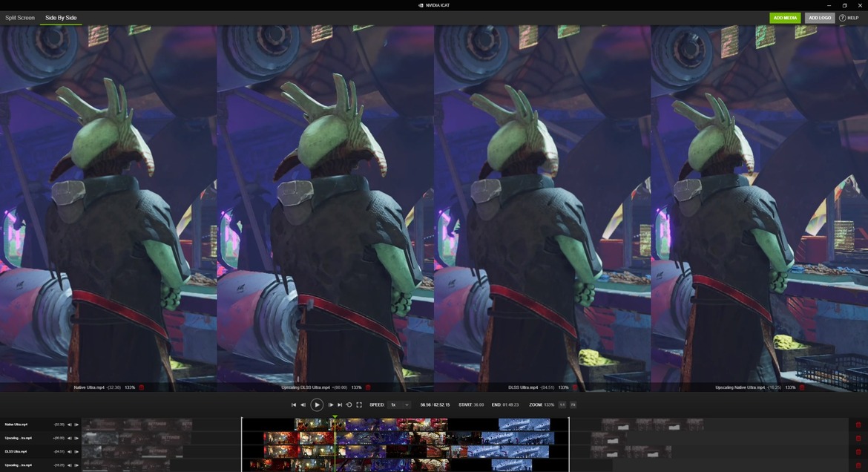This screenshot has width=868, height=472.
Task: Click the green playhead marker
Action: pos(335,417)
